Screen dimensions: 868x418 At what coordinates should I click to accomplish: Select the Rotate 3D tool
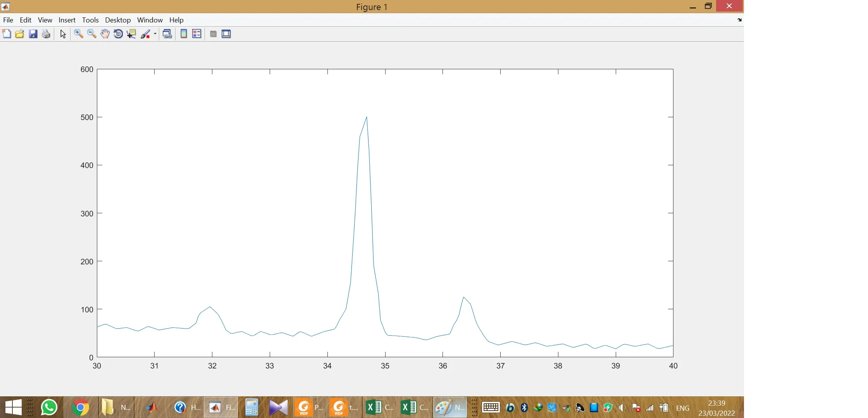(118, 34)
